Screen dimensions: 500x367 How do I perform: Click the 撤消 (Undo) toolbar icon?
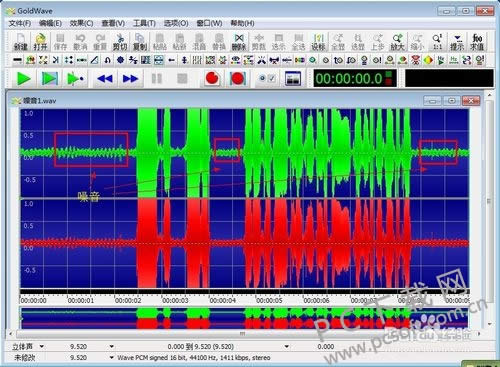pos(80,42)
